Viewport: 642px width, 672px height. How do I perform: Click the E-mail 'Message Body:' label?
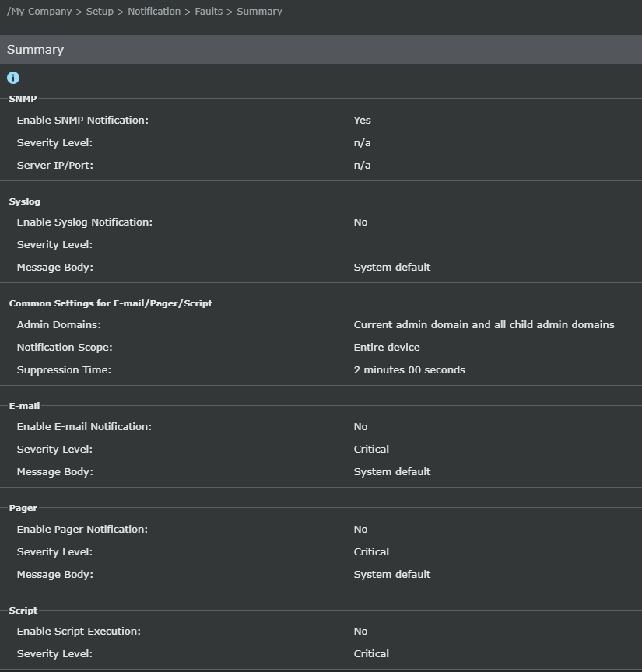(x=55, y=472)
